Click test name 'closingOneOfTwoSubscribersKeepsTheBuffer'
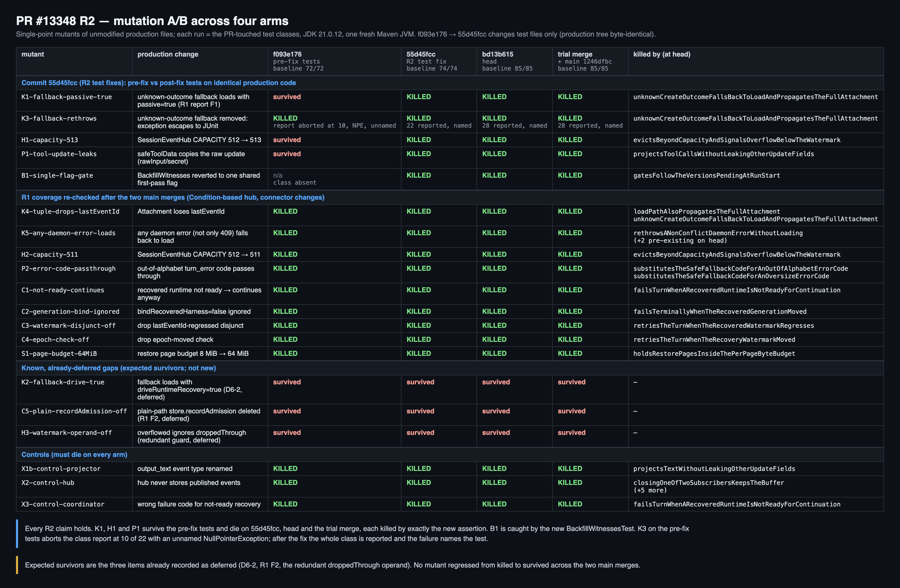The height and width of the screenshot is (588, 900). [x=709, y=483]
